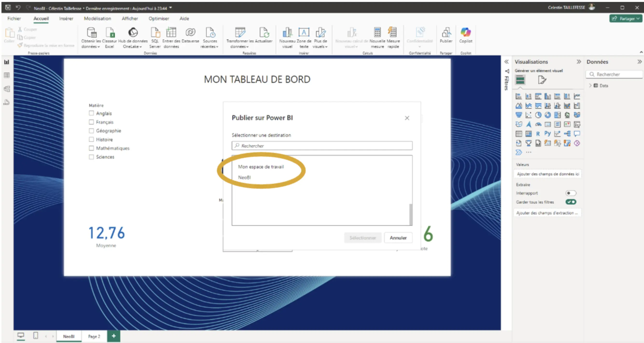644x343 pixels.
Task: Select the funnel chart visualization
Action: [x=519, y=115]
